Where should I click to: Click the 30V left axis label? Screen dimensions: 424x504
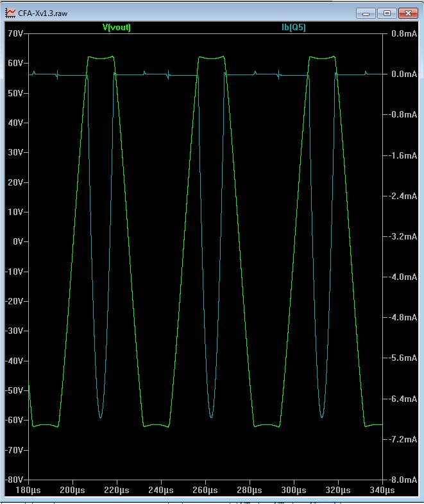(x=15, y=152)
